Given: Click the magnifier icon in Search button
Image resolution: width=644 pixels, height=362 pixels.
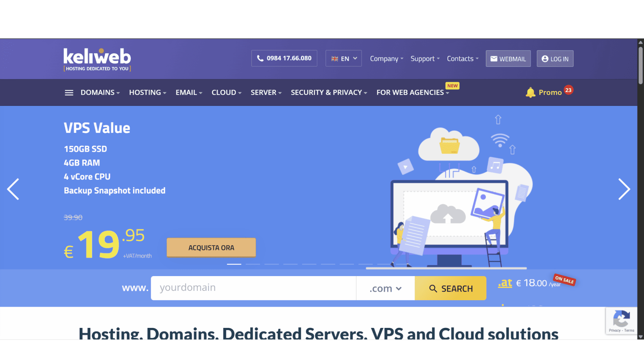Looking at the screenshot, I should [x=433, y=289].
